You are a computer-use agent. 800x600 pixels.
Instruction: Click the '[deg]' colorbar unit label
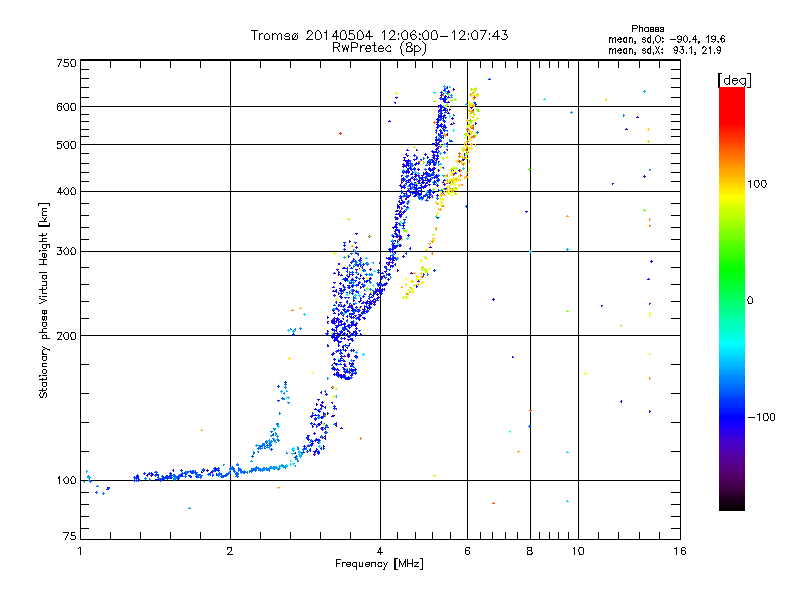(734, 80)
